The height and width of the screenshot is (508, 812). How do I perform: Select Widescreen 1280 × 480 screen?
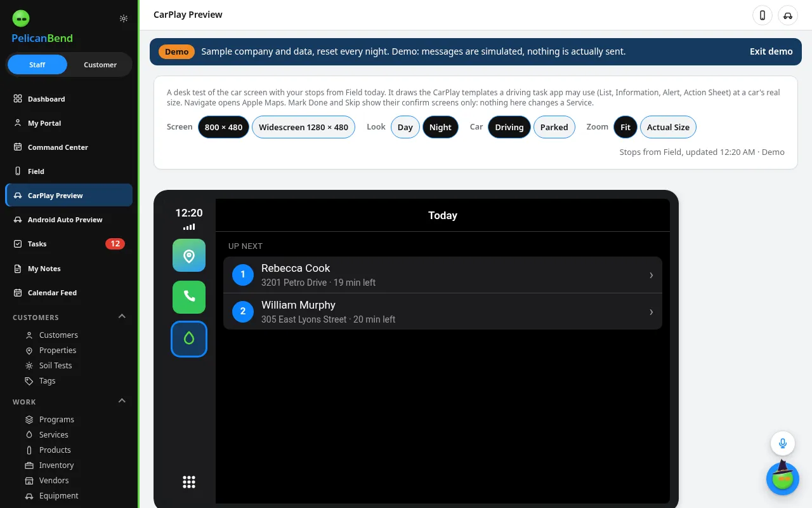pyautogui.click(x=303, y=127)
